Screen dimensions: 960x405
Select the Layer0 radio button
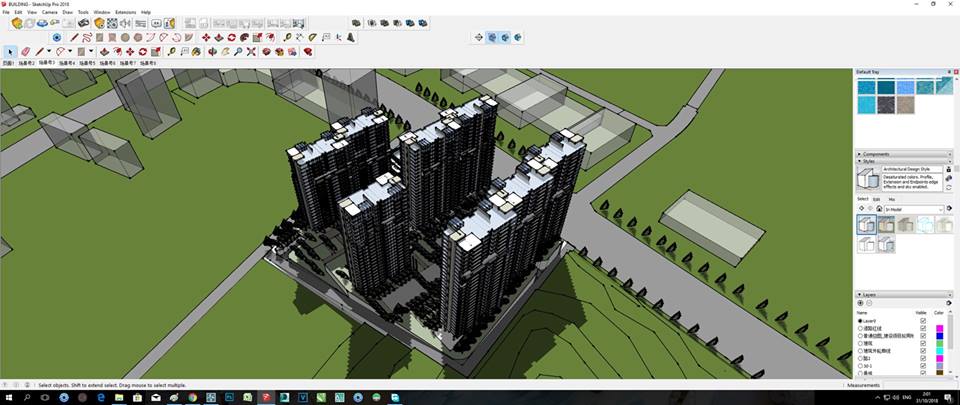coord(860,320)
